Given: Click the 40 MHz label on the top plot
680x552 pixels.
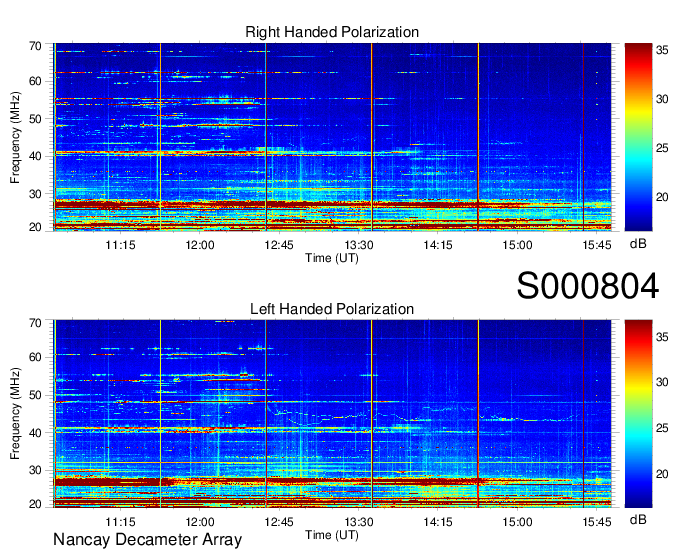Looking at the screenshot, I should [x=35, y=156].
